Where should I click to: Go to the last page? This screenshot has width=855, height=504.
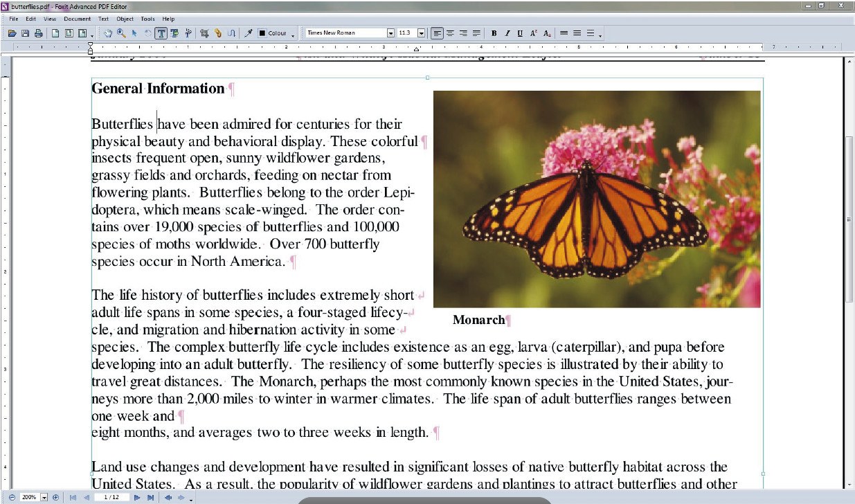(x=150, y=497)
